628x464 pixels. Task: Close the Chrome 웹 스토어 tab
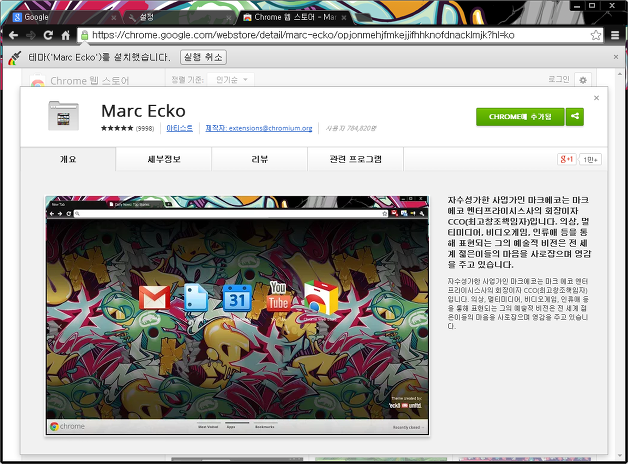click(x=344, y=18)
